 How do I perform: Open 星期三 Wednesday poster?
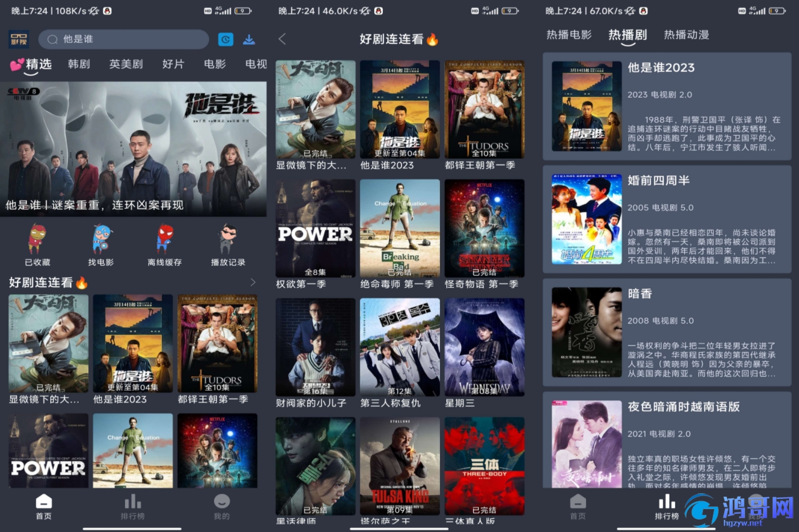click(x=485, y=347)
